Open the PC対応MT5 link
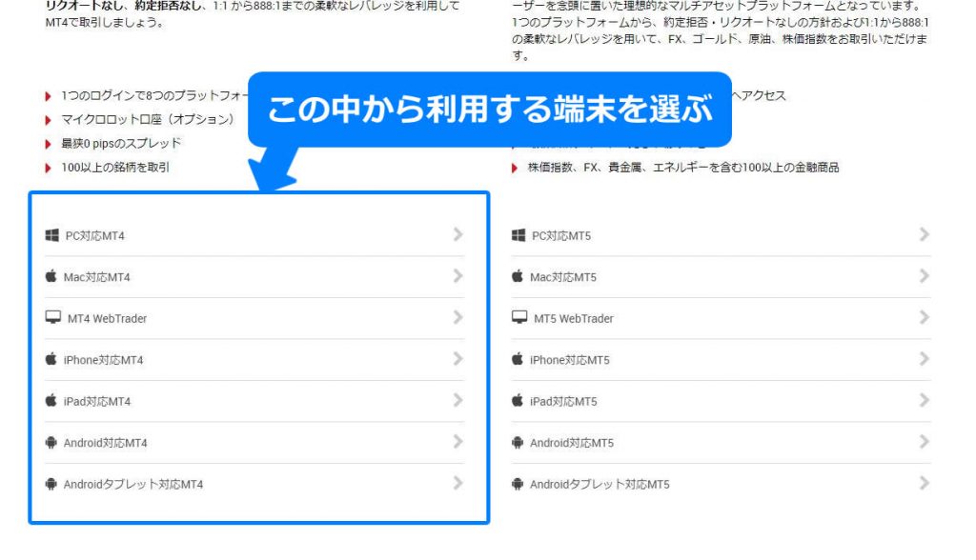Viewport: 976px width, 560px height. (561, 236)
